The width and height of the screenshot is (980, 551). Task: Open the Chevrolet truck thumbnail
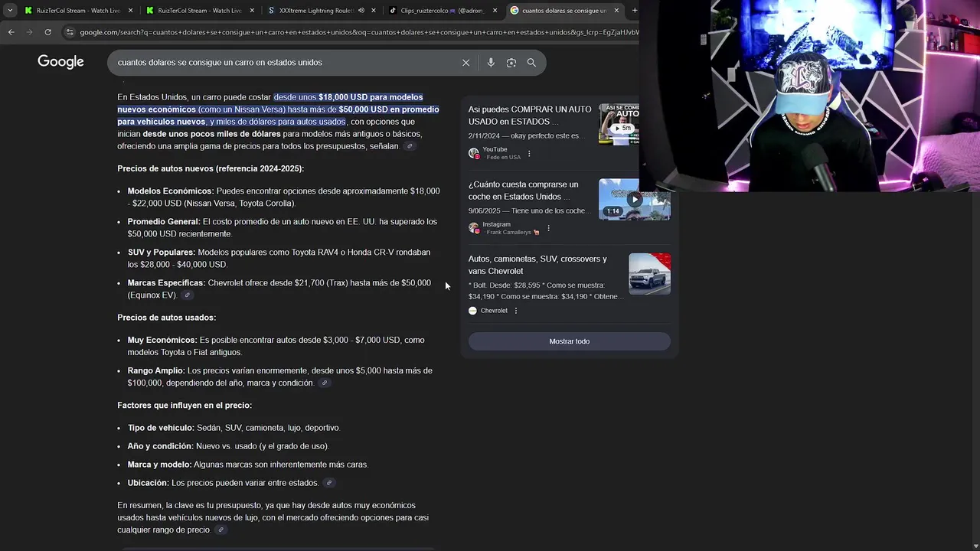coord(649,274)
